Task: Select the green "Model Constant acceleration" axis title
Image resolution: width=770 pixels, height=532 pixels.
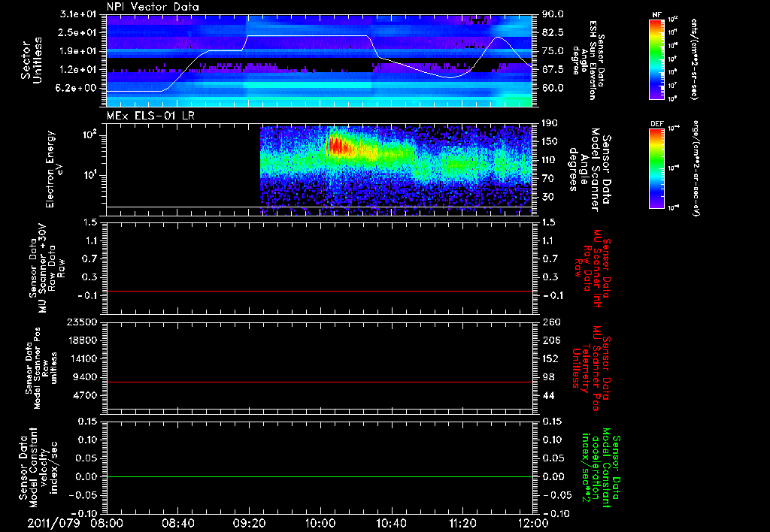Action: (x=601, y=467)
